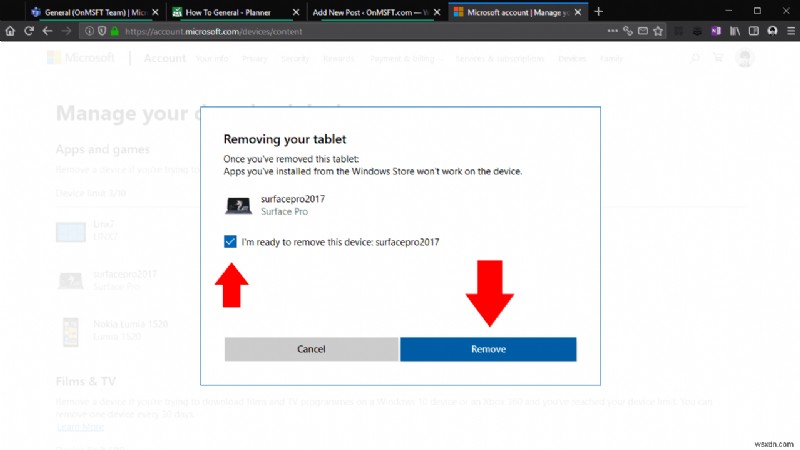Screen dimensions: 800x450
Task: Switch to General (OnMSFT Team) tab
Action: point(95,12)
